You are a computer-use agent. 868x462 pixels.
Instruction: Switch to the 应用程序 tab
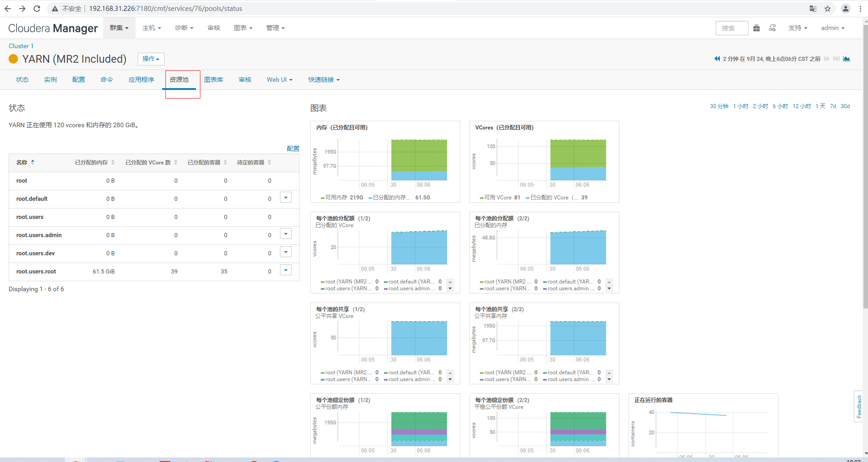(x=141, y=79)
